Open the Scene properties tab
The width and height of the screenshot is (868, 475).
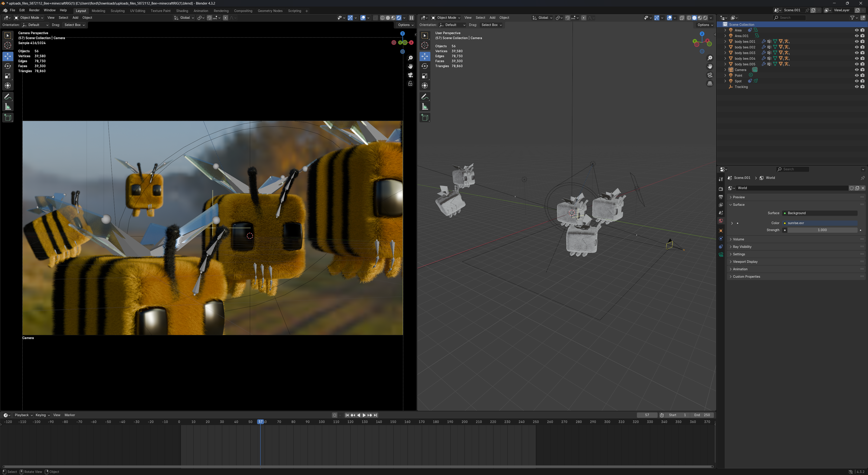coord(721,213)
